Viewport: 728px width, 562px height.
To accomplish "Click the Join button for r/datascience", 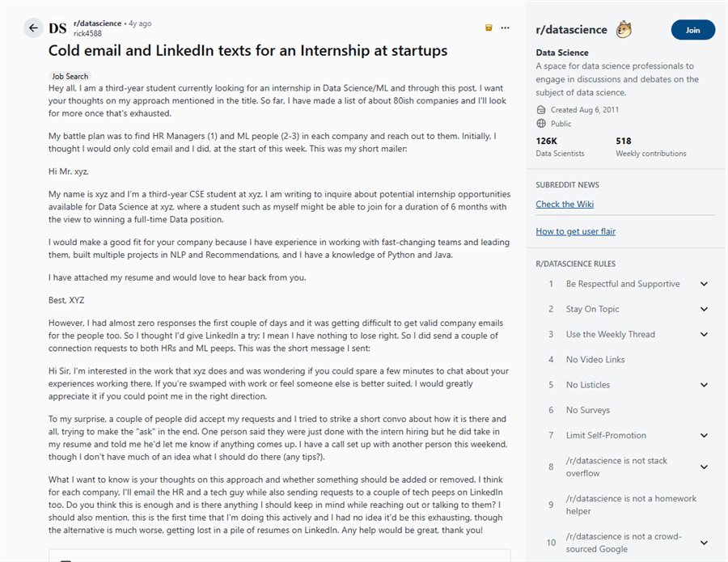I will click(692, 29).
